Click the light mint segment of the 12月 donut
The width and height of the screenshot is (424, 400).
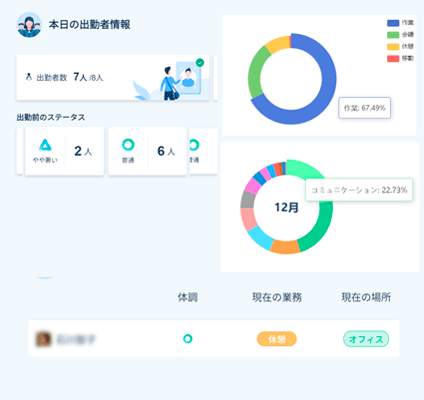pos(302,169)
